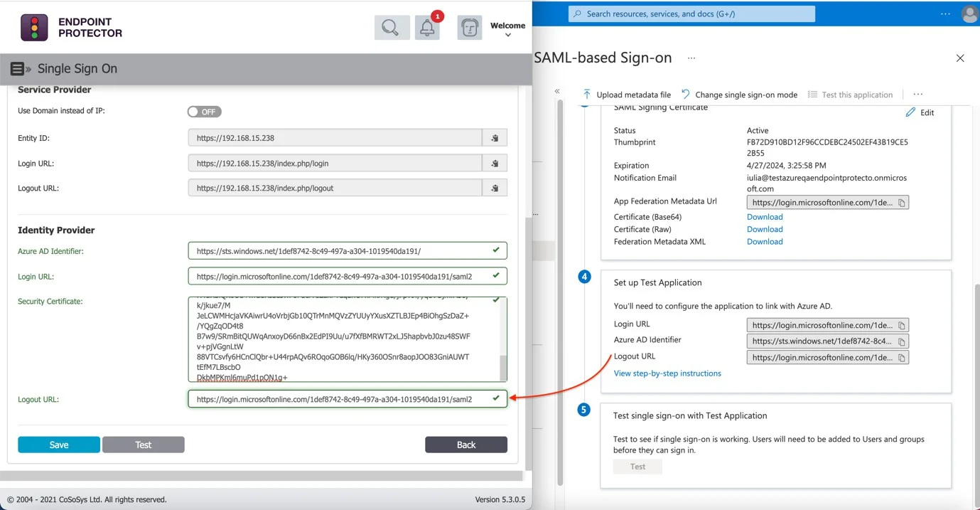Toggle Use Domain instead of IP switch
980x510 pixels.
click(x=205, y=112)
